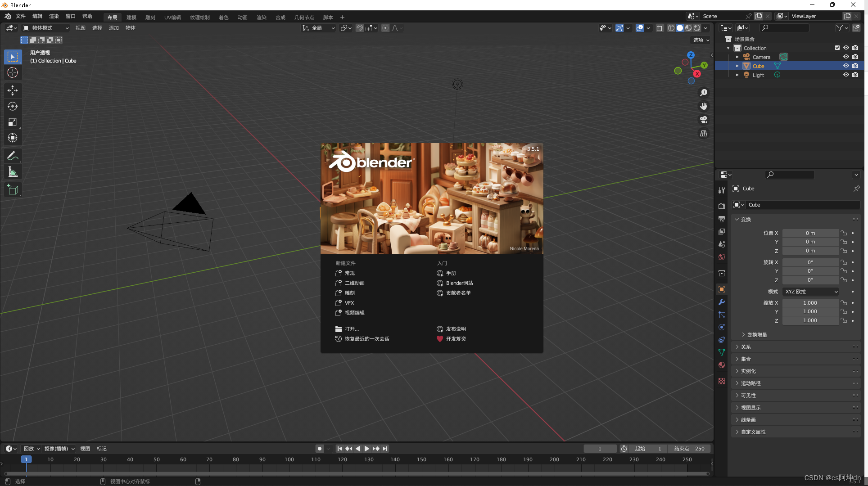This screenshot has width=868, height=486.
Task: Toggle snapping magnet in header
Action: coord(359,28)
